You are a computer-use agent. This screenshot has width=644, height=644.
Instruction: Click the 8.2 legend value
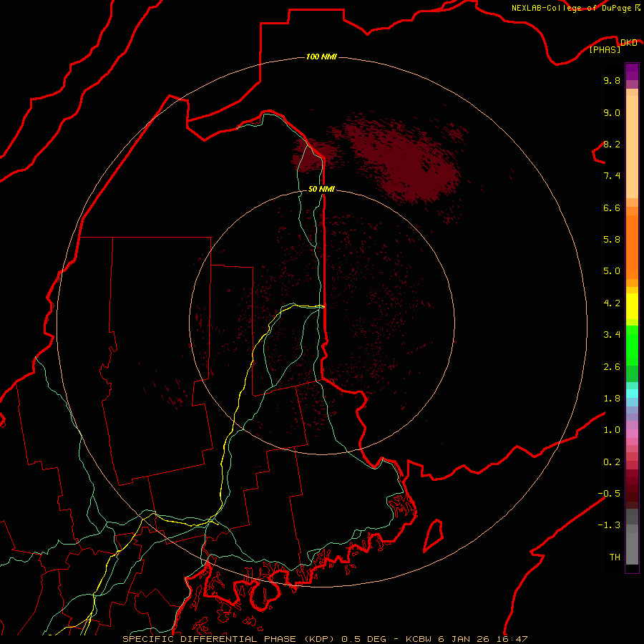[x=612, y=144]
